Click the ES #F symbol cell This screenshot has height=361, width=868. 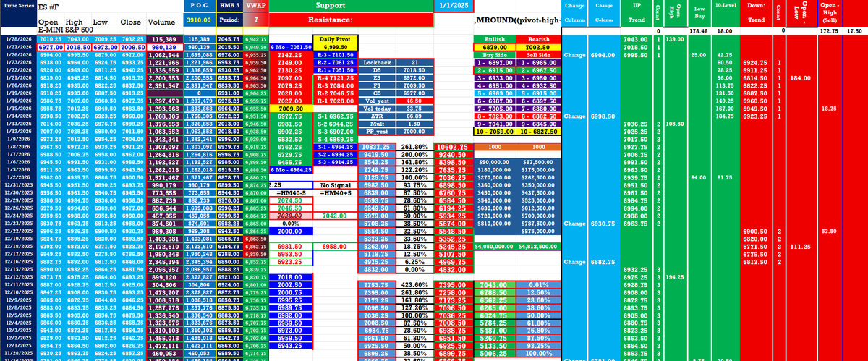click(48, 5)
